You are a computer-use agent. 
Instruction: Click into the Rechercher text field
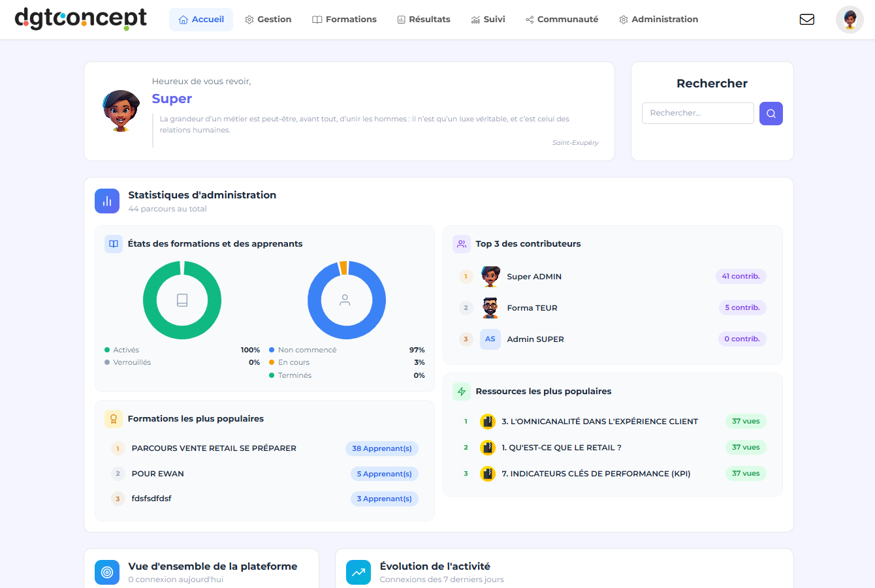(x=697, y=113)
